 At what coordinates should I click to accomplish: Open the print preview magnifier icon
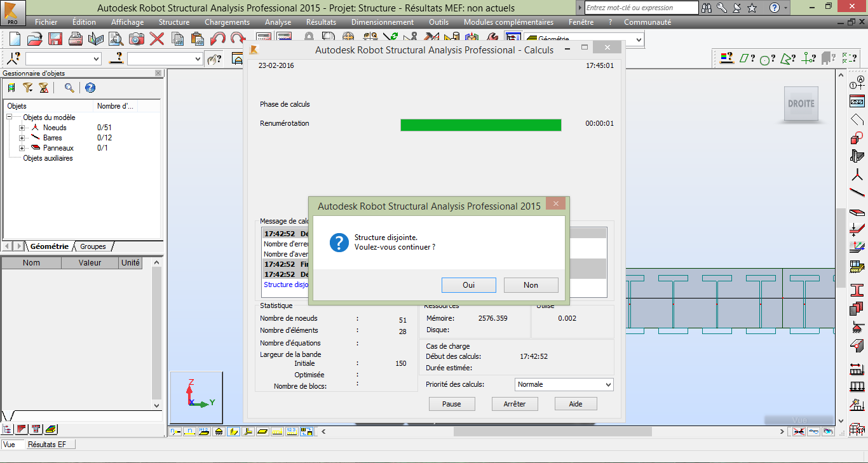click(x=116, y=39)
